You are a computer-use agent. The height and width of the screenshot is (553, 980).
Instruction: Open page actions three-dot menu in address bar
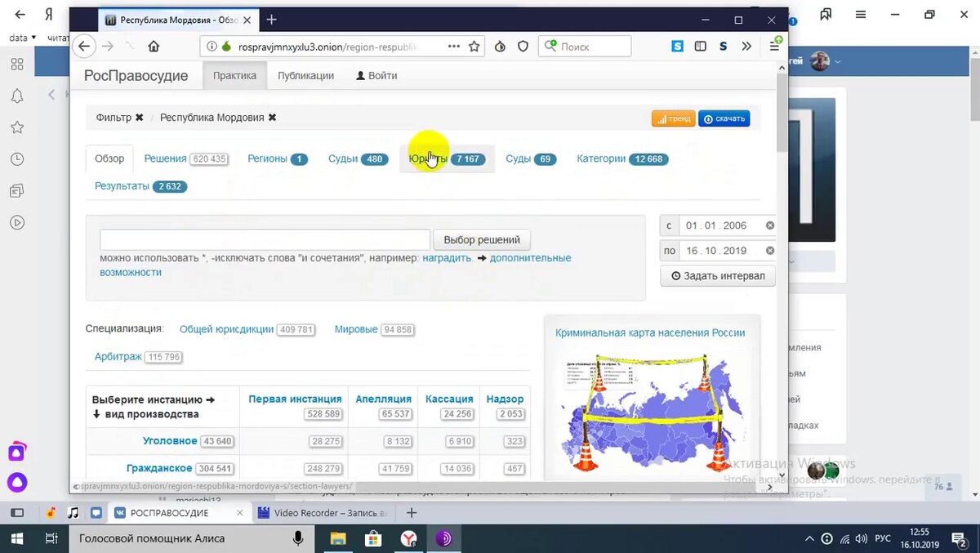tap(454, 47)
